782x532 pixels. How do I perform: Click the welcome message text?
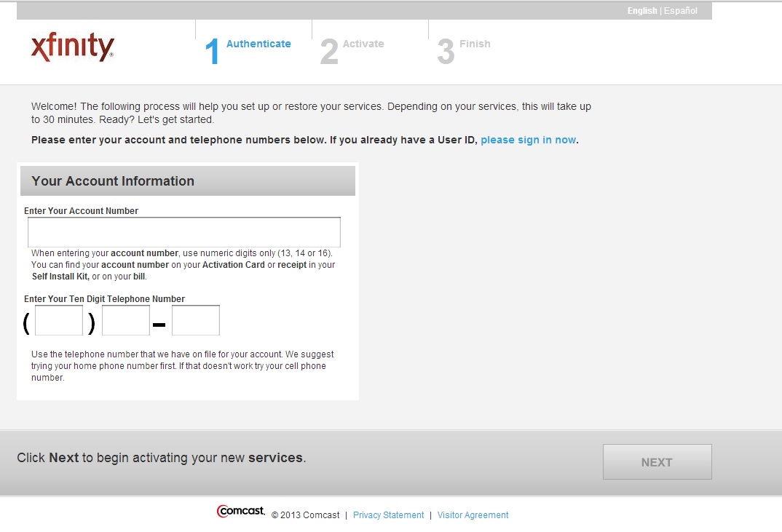pyautogui.click(x=311, y=112)
